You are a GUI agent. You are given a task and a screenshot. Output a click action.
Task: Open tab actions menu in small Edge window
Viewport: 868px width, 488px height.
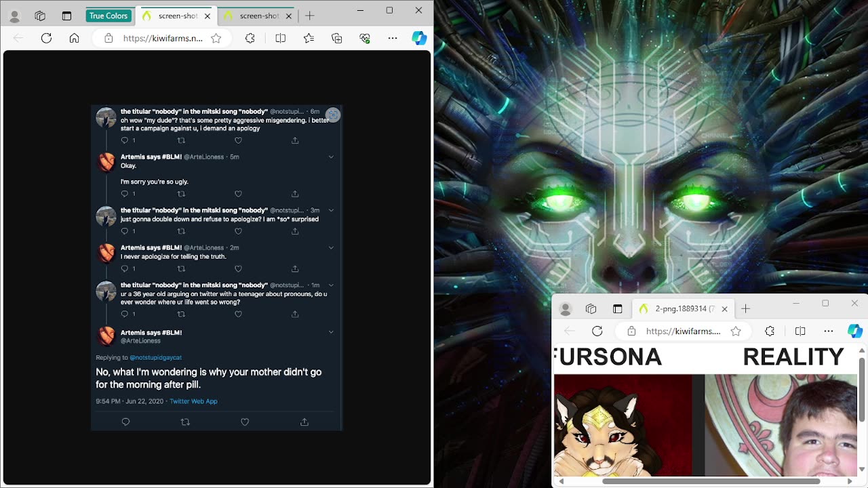[617, 309]
